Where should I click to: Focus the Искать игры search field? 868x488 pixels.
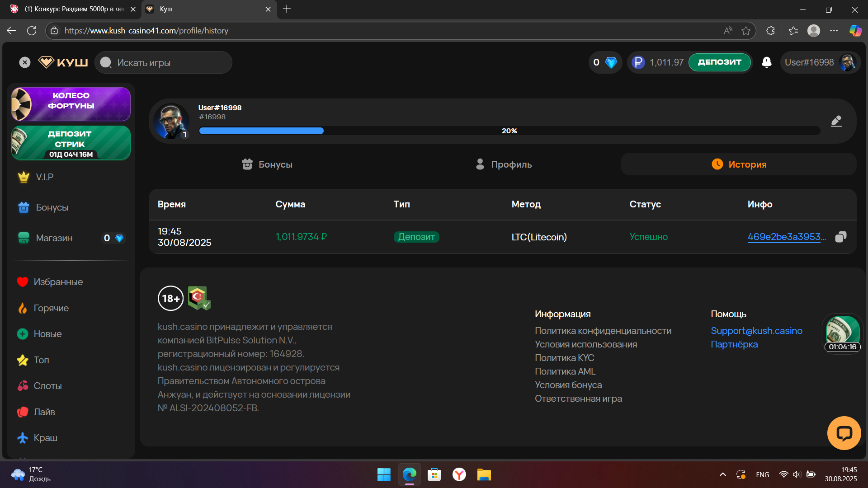[167, 62]
